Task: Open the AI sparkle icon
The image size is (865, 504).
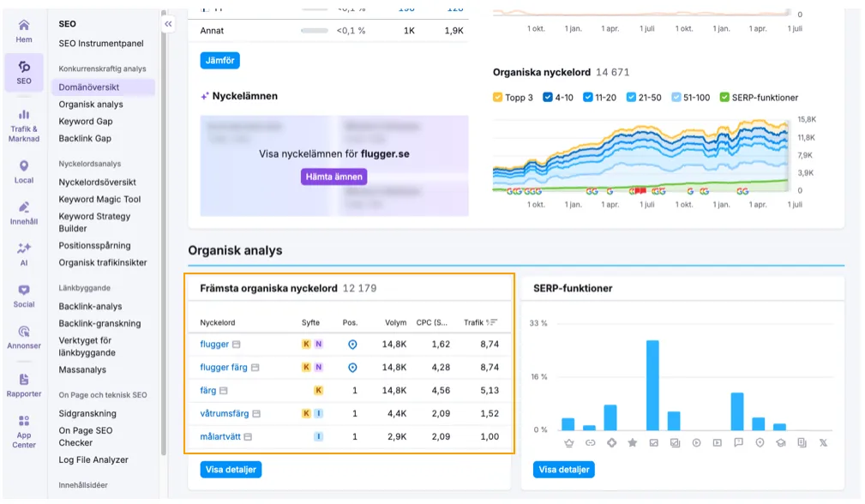Action: click(24, 249)
